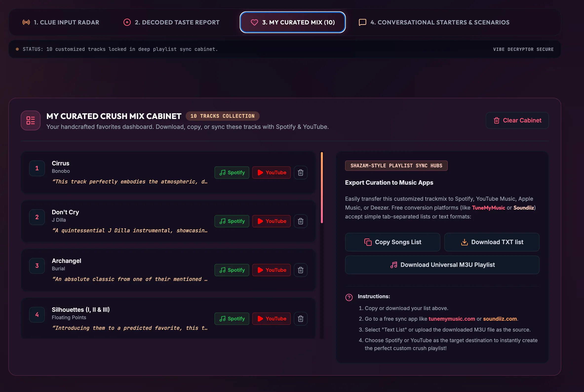
Task: Click the chat bubble icon on Conversational Starters
Action: [363, 22]
